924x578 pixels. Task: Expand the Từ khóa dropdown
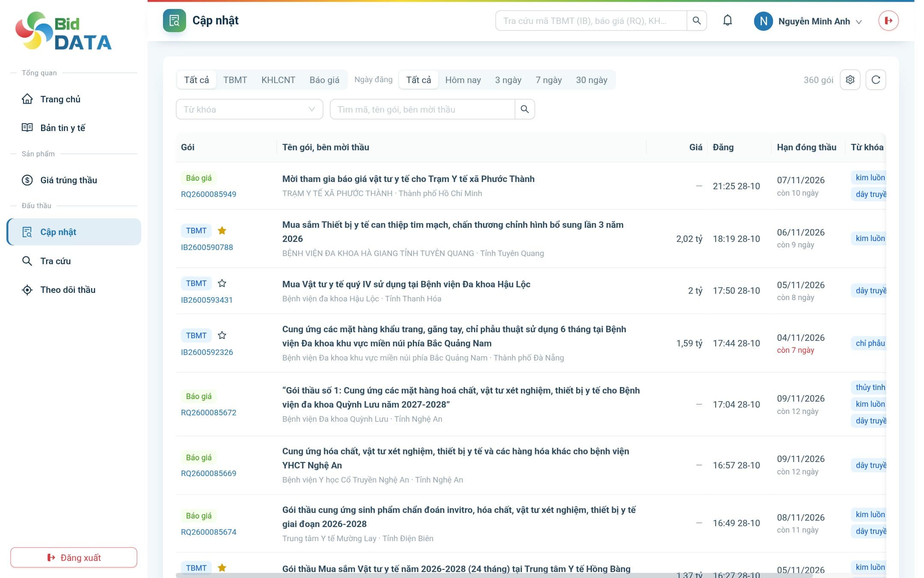[x=249, y=109]
